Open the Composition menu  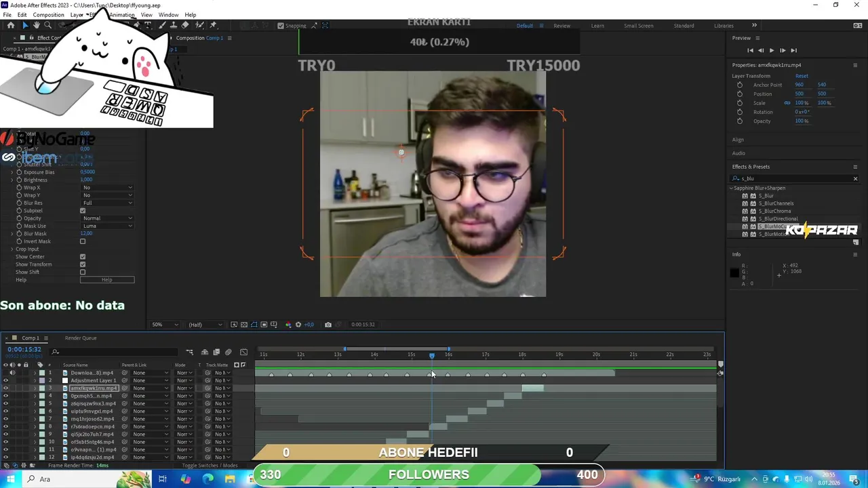[48, 15]
